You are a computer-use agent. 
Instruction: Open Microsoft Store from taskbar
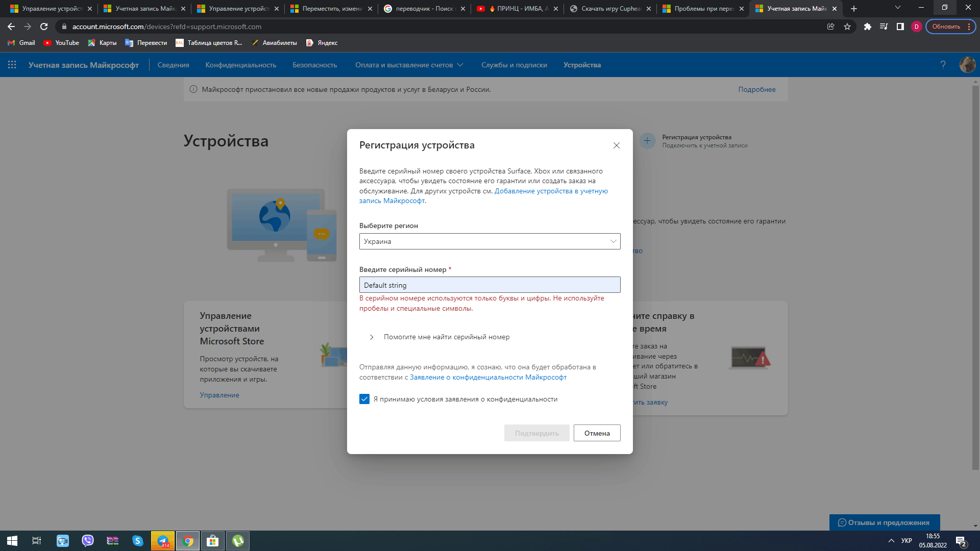(x=213, y=541)
